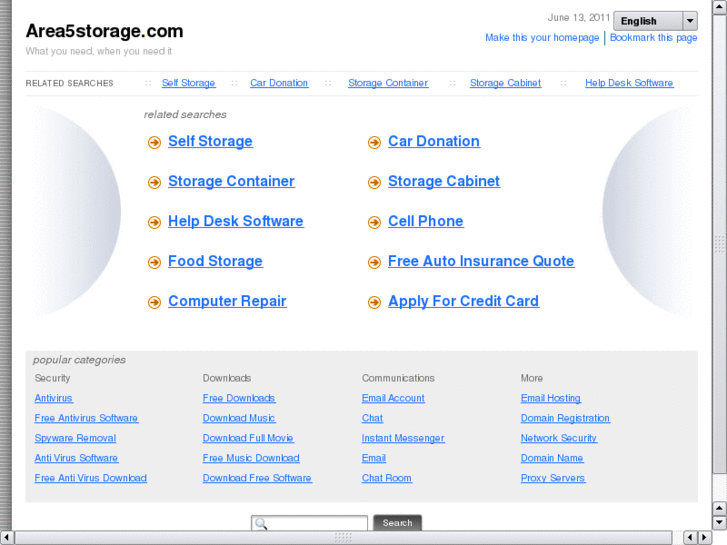Visit the Email link under Communications
Image resolution: width=727 pixels, height=545 pixels.
coord(374,458)
